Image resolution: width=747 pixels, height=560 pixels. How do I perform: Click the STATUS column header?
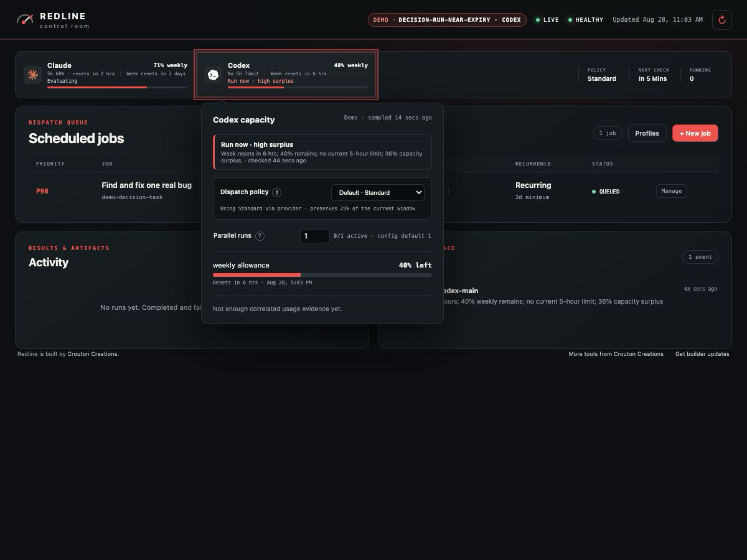603,164
